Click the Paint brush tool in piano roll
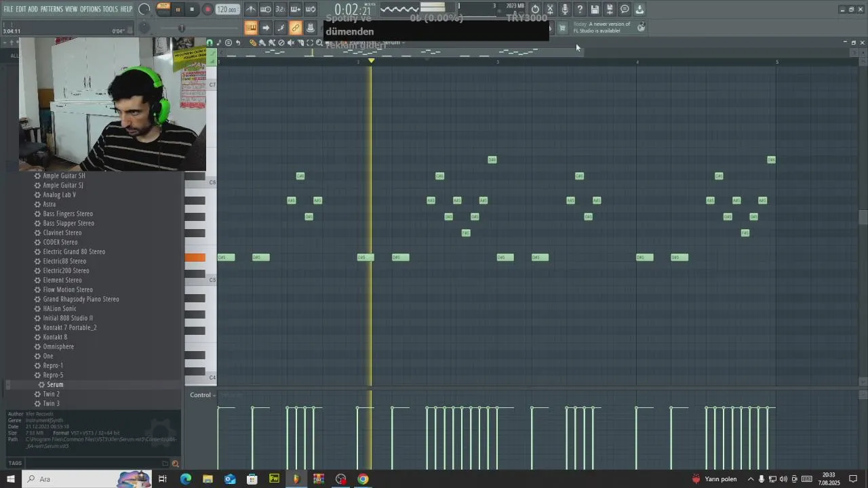868x488 pixels. (262, 43)
